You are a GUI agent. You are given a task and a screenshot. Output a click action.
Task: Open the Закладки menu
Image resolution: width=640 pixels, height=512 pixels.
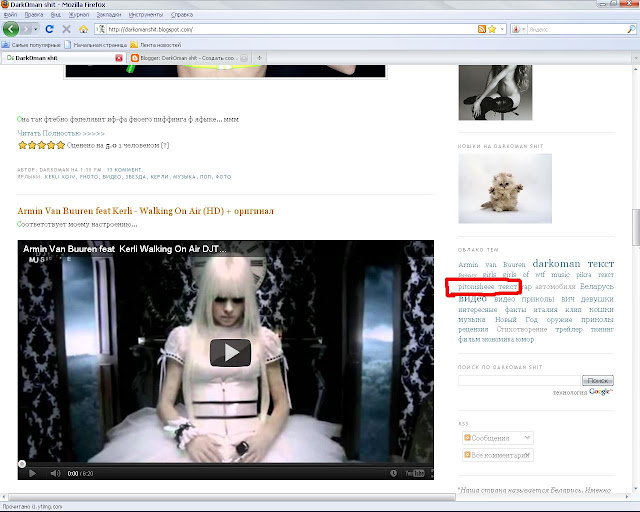click(109, 15)
